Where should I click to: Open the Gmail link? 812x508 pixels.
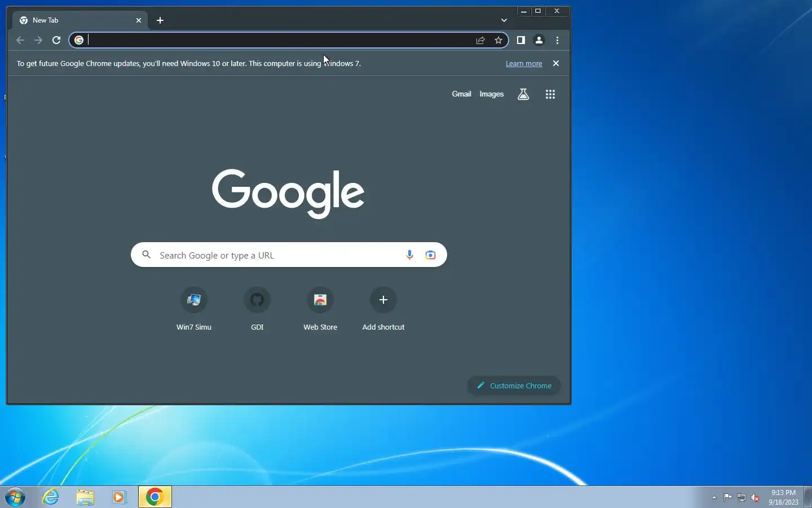(461, 94)
